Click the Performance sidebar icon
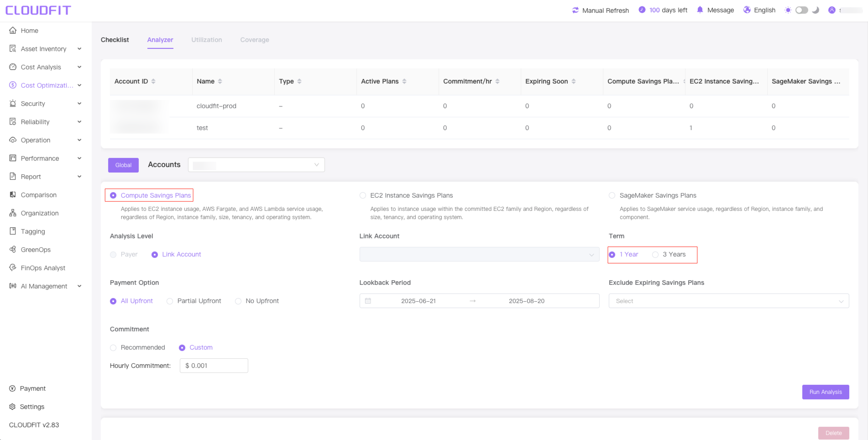Screen dimensions: 868x440 [x=13, y=158]
